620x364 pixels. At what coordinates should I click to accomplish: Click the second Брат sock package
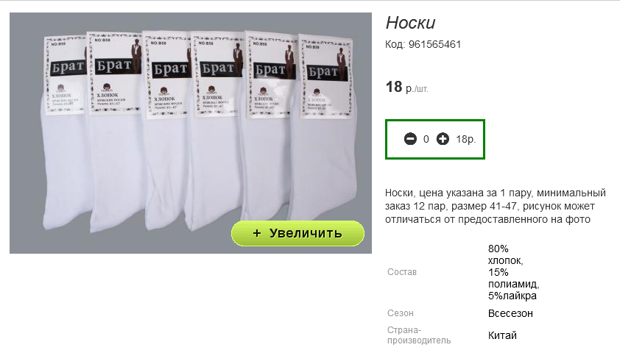pos(115,132)
